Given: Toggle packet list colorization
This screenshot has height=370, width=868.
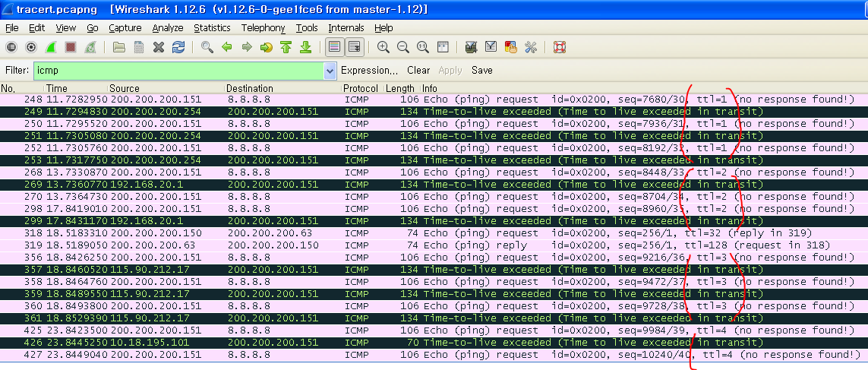Looking at the screenshot, I should coord(334,48).
